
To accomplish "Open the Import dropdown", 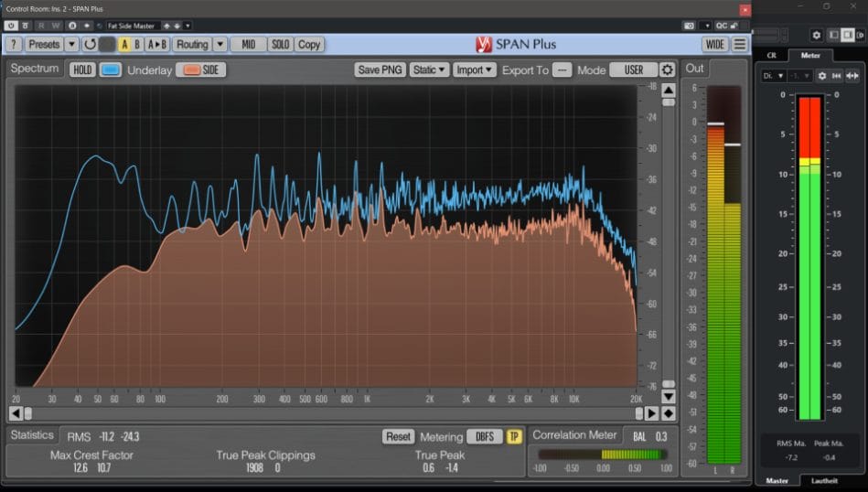I will click(474, 70).
